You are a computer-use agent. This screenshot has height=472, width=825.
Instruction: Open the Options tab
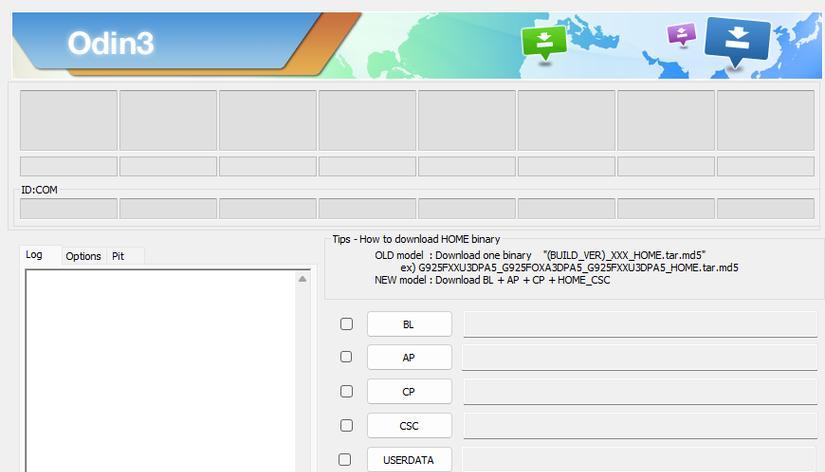(x=83, y=256)
